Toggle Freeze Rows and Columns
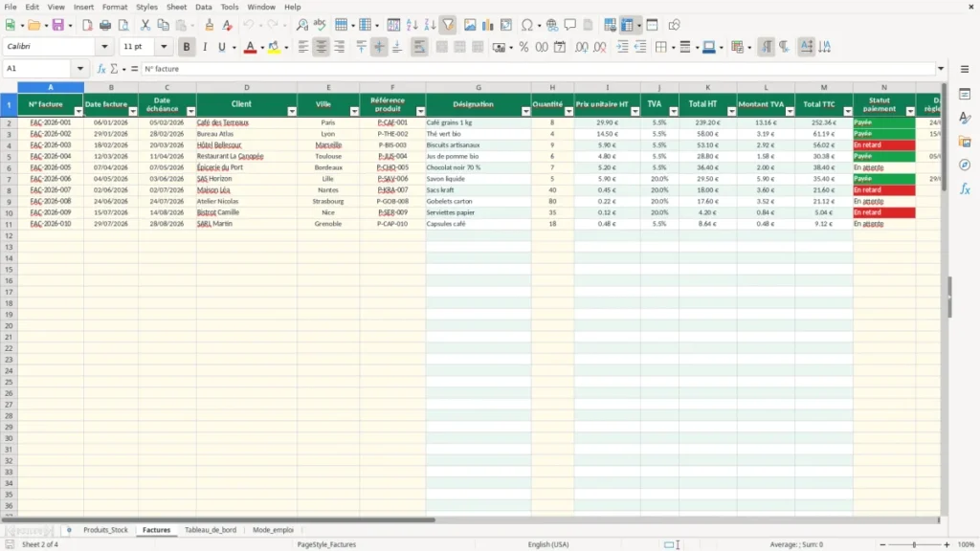The width and height of the screenshot is (980, 551). click(627, 25)
